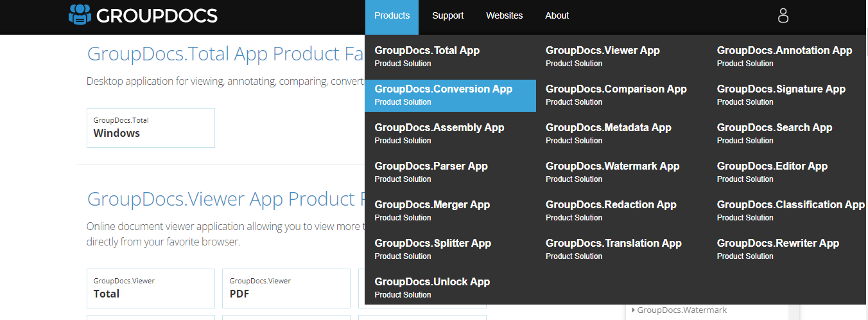Open the Websites menu
Screen dimensions: 868x320
504,16
